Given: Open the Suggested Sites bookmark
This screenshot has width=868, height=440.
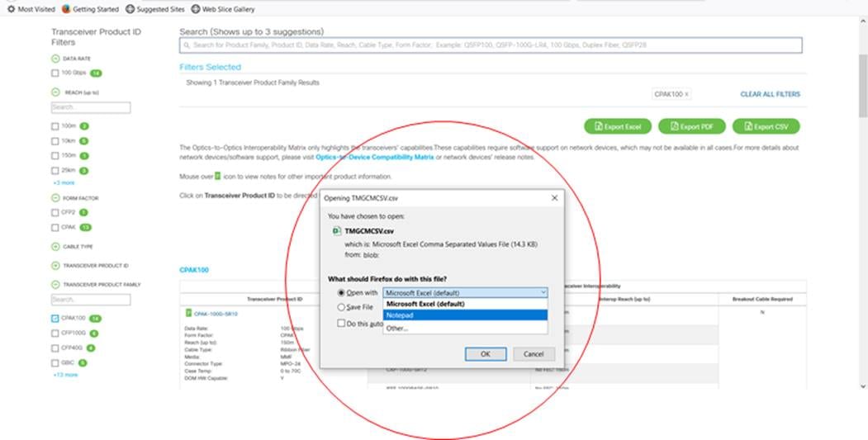Looking at the screenshot, I should click(x=155, y=9).
